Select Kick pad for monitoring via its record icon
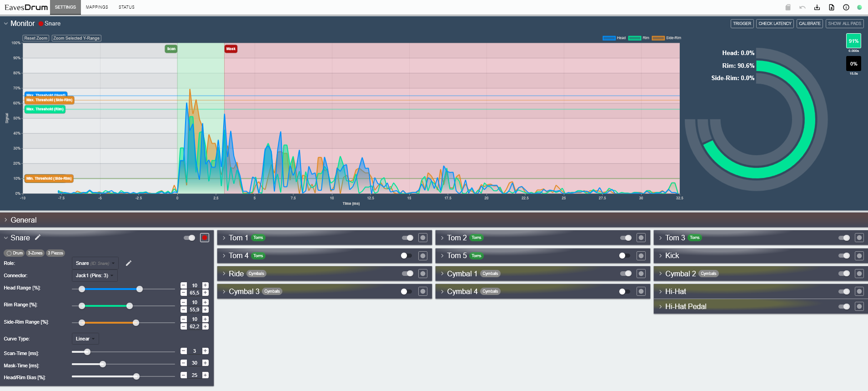 859,256
